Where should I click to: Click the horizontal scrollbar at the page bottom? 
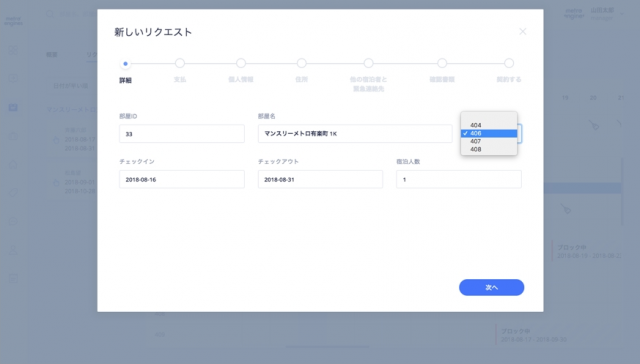pos(327,347)
